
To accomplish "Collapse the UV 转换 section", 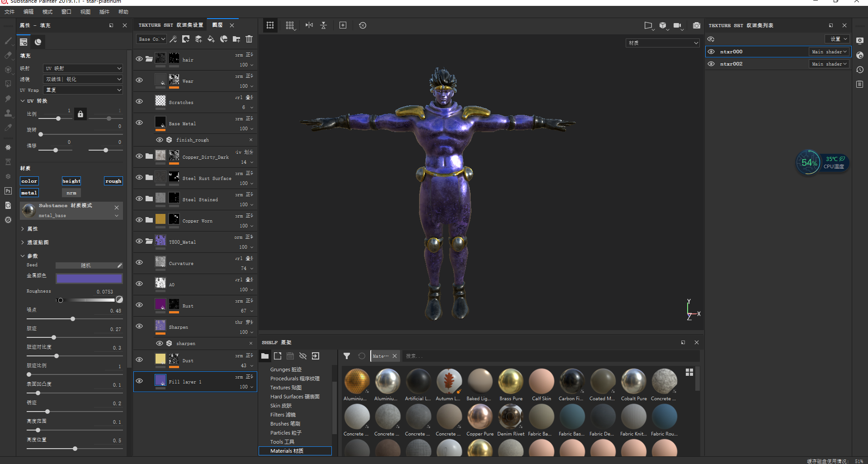I will coord(23,101).
